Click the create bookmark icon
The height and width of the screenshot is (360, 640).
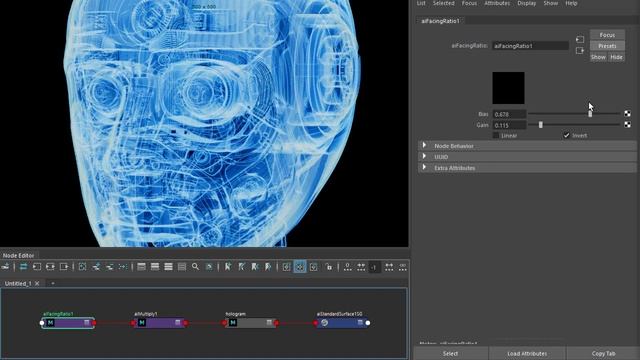pos(228,267)
